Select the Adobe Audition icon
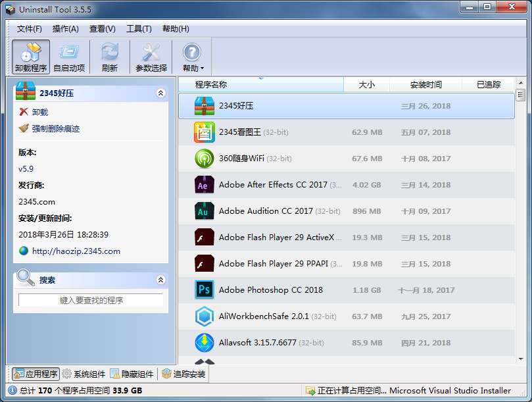Screen dimensions: 532x402 pos(205,211)
